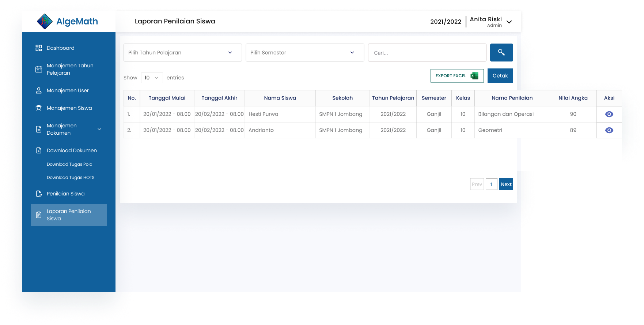Click the EXPORT EXCEL button
Screen dimensions: 644x325
457,76
